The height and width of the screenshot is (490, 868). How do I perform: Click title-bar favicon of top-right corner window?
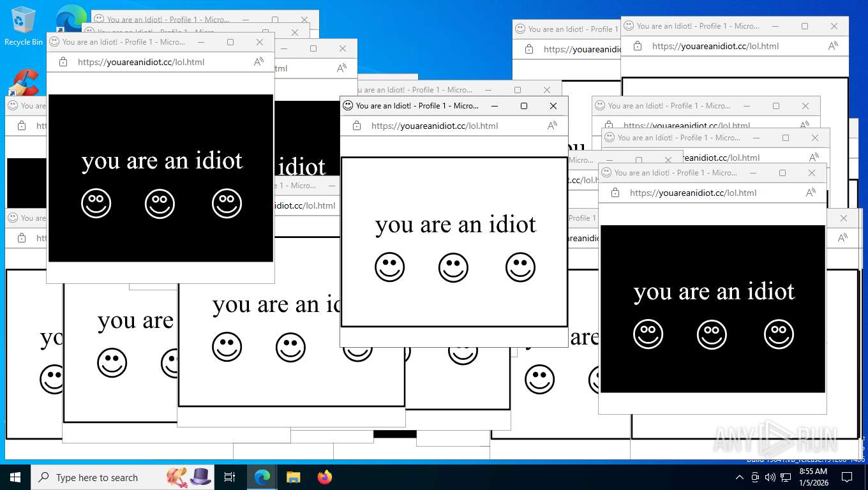[629, 26]
